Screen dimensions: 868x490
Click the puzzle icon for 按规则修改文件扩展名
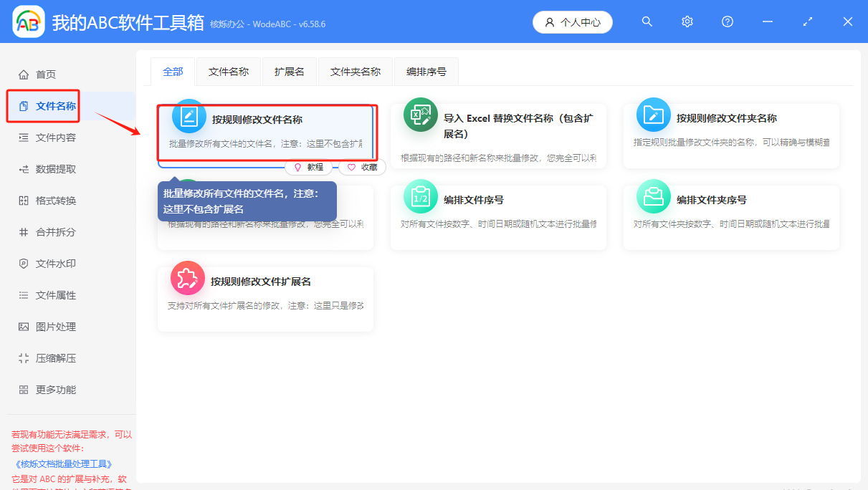point(188,279)
